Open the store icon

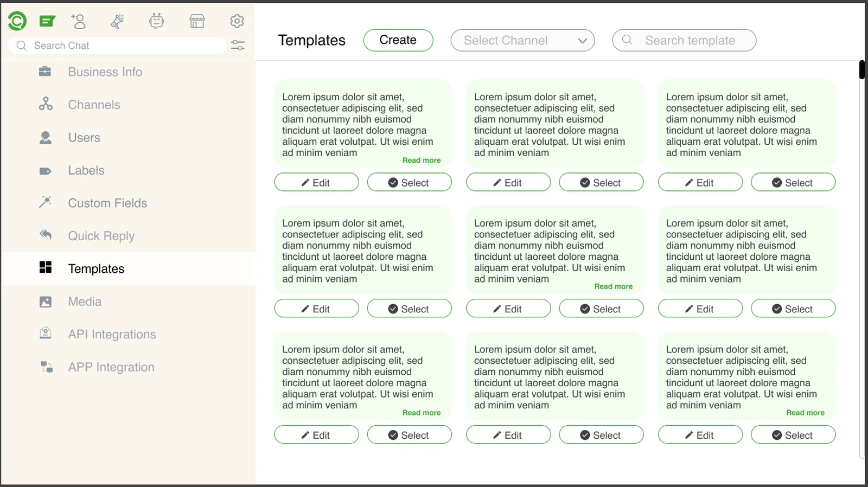tap(197, 21)
